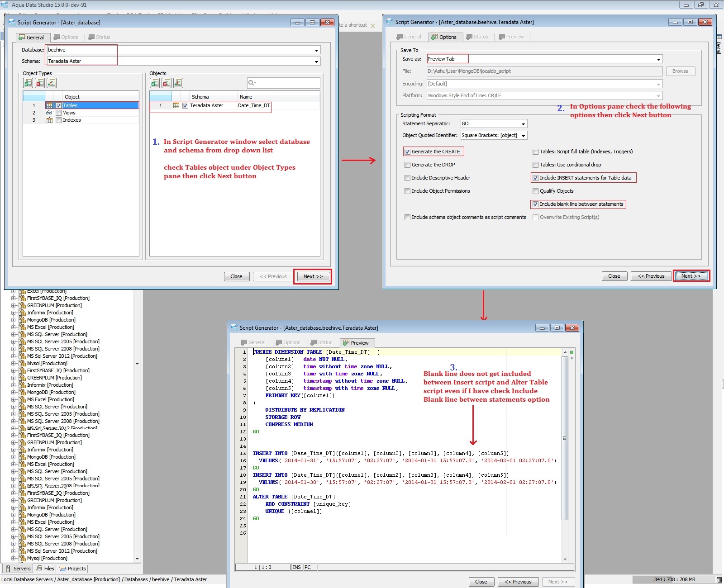Click Previous button in Preview dialog
Image resolution: width=724 pixels, height=588 pixels.
point(518,582)
